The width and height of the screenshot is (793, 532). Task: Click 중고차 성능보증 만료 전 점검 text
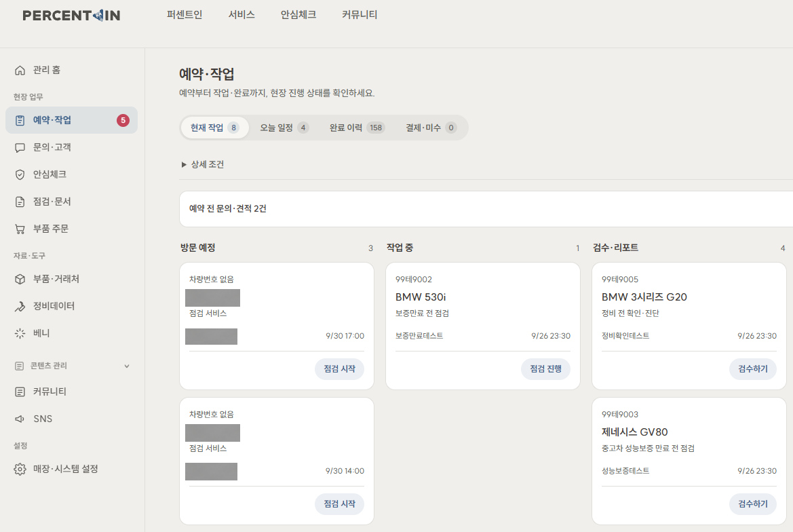point(648,449)
